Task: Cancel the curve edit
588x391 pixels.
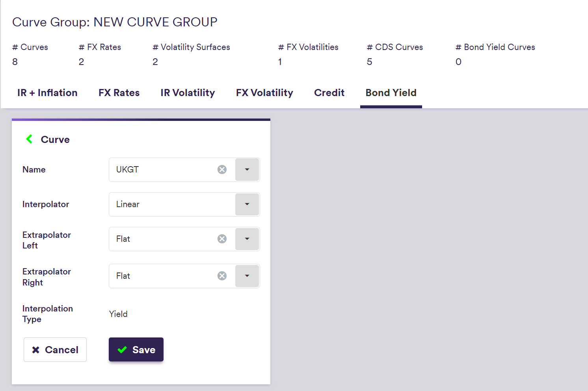Action: pyautogui.click(x=55, y=350)
